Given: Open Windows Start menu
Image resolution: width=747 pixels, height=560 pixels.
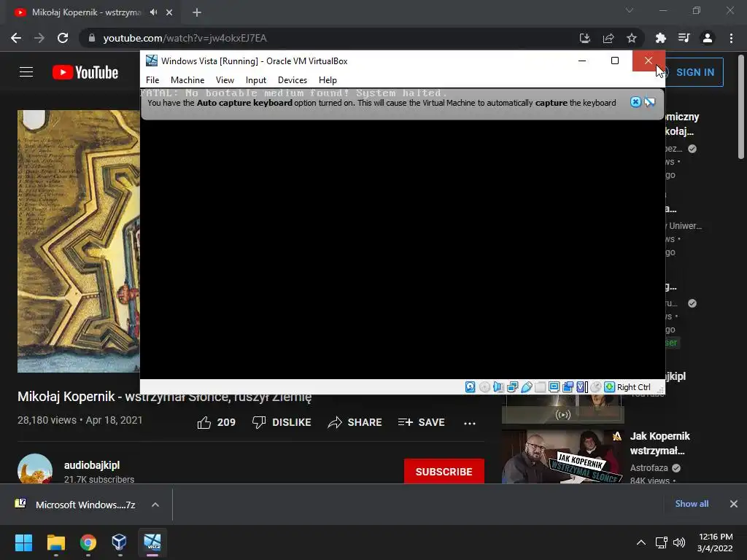Looking at the screenshot, I should (23, 542).
